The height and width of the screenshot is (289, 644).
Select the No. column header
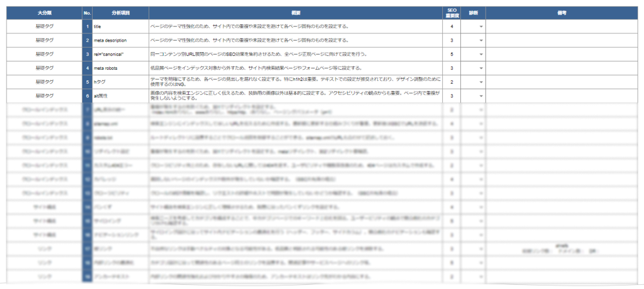click(87, 13)
